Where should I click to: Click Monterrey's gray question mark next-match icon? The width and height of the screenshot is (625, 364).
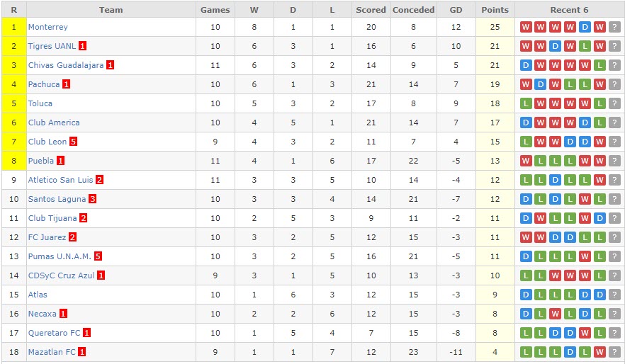click(614, 27)
